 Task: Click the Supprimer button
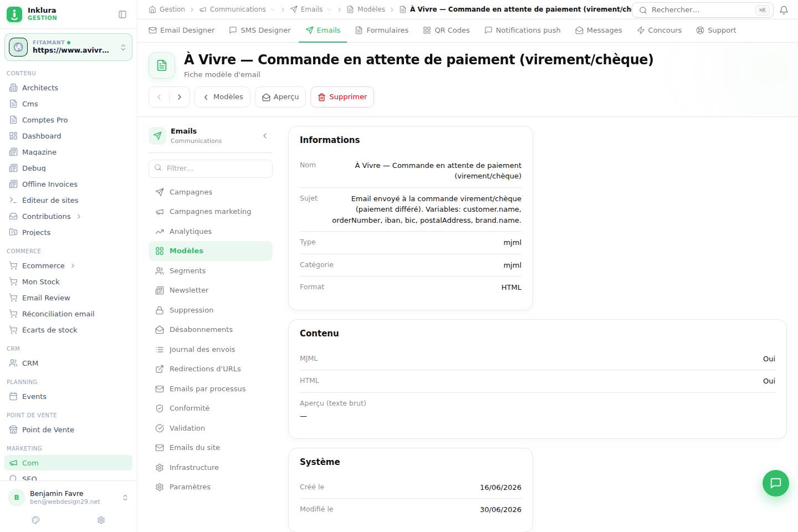point(342,97)
